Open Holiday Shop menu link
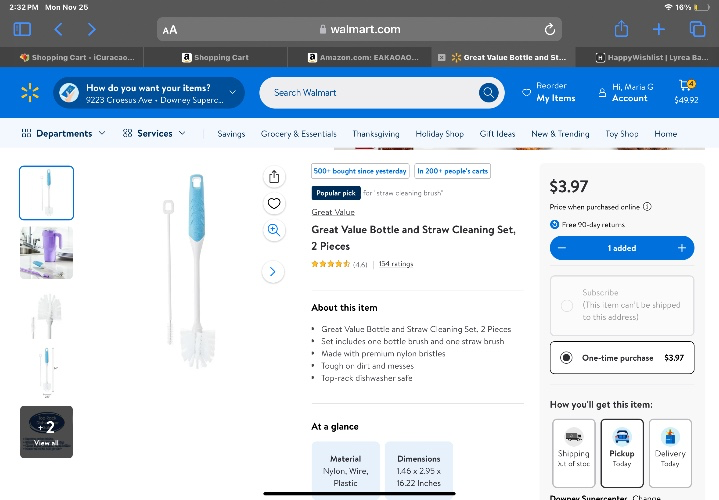 (439, 134)
